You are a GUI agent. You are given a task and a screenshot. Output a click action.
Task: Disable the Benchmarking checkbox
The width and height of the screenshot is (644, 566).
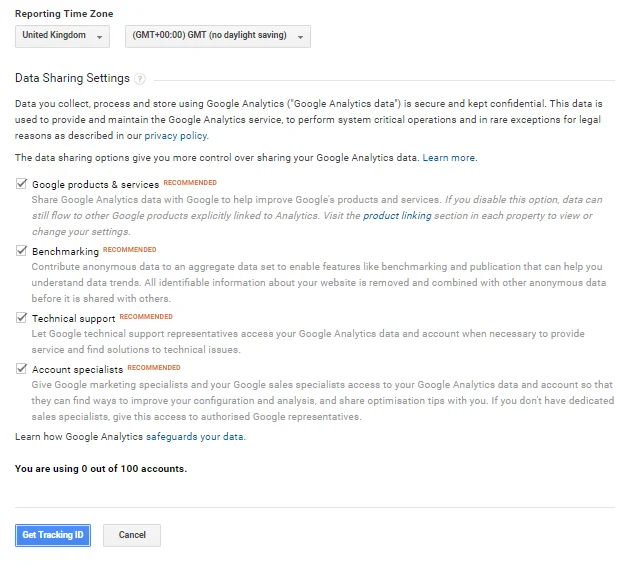click(x=21, y=251)
